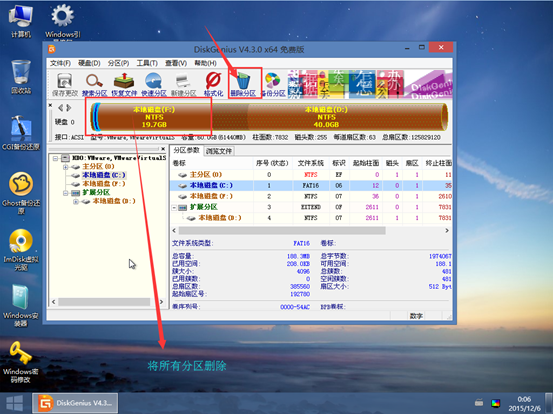Click the tree panel scroll left arrow
The width and height of the screenshot is (553, 414).
[54, 302]
